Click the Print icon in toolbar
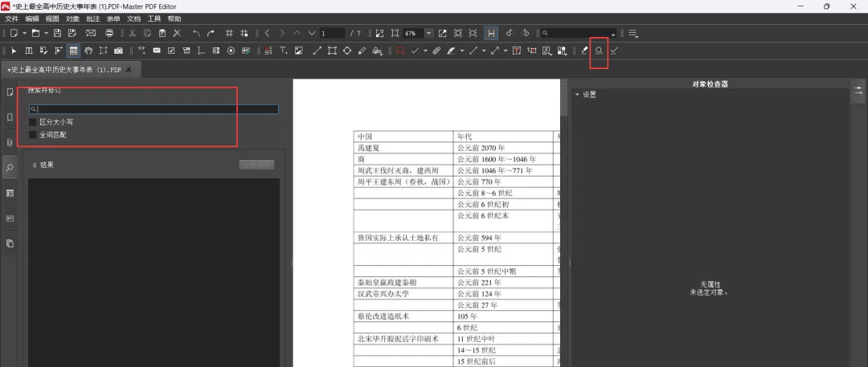The image size is (868, 367). point(109,33)
